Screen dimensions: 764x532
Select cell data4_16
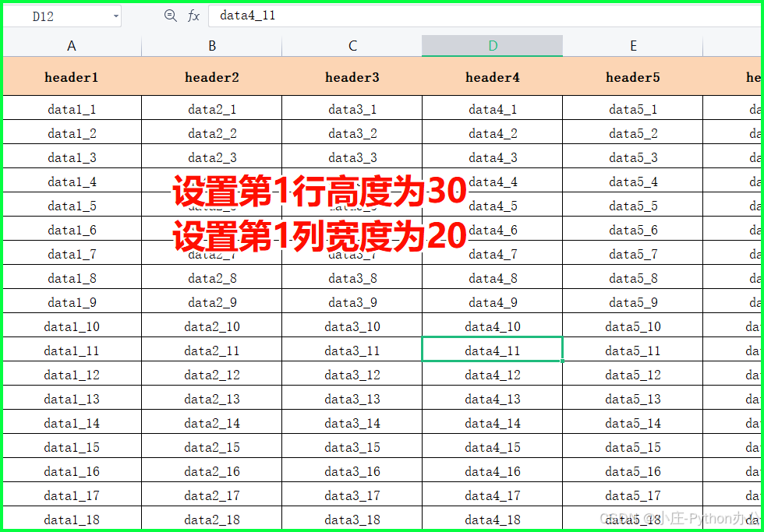click(x=493, y=470)
